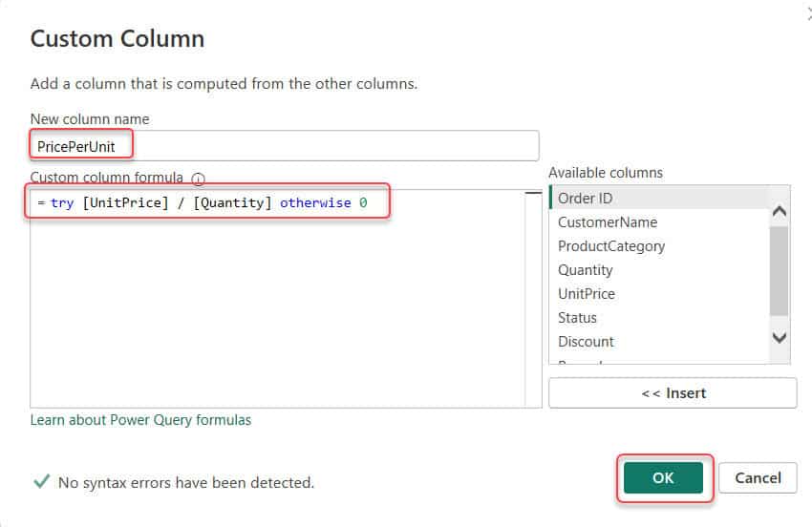Select Order ID in available columns
This screenshot has width=812, height=527.
[659, 199]
